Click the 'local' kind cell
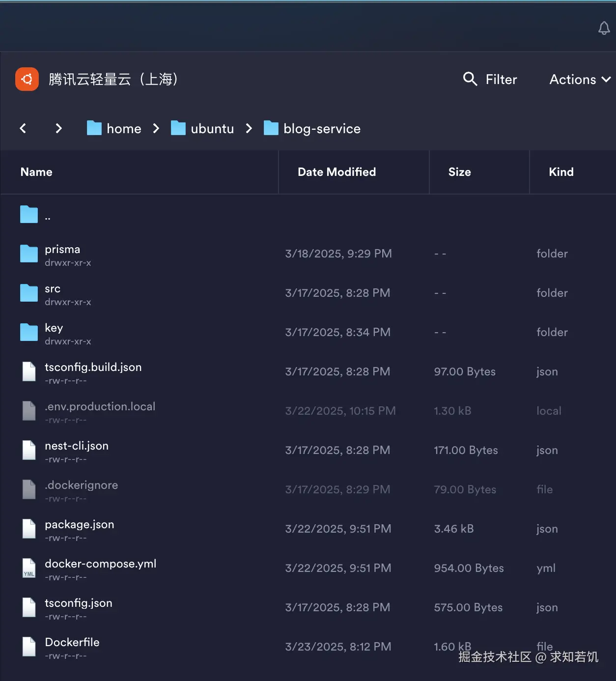Screen dimensions: 616x681 [549, 411]
